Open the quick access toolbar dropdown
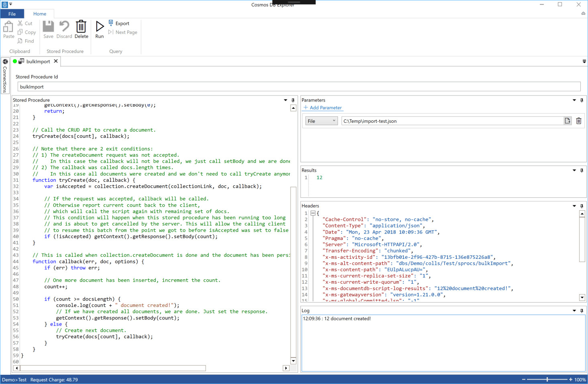 tap(11, 4)
